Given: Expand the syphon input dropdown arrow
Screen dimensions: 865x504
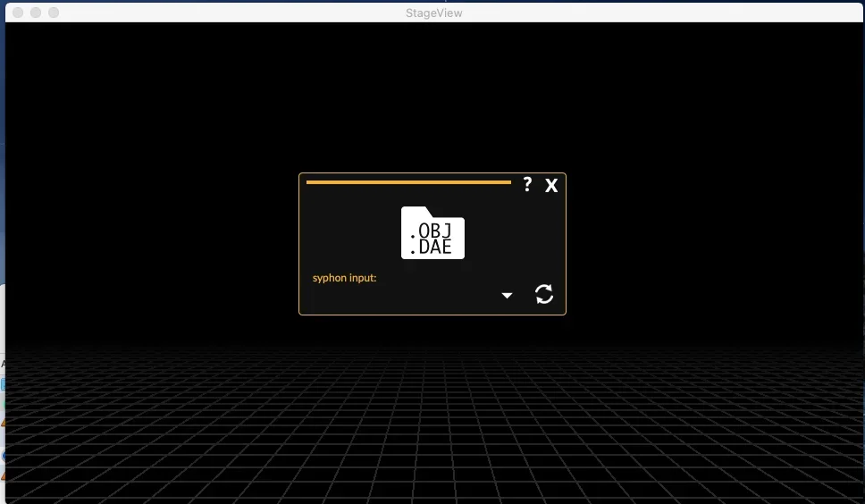Looking at the screenshot, I should (x=507, y=296).
